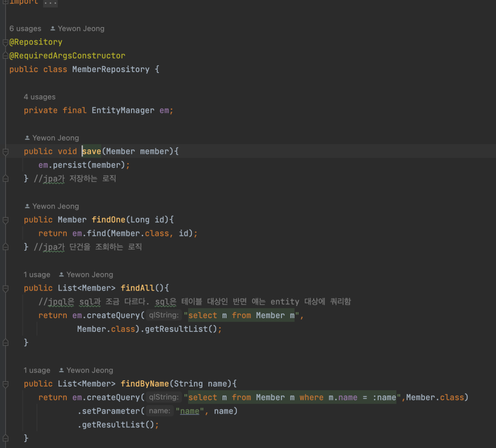Image resolution: width=496 pixels, height=448 pixels.
Task: Click 'Yewon Jeong' author hint above findOne
Action: 56,206
